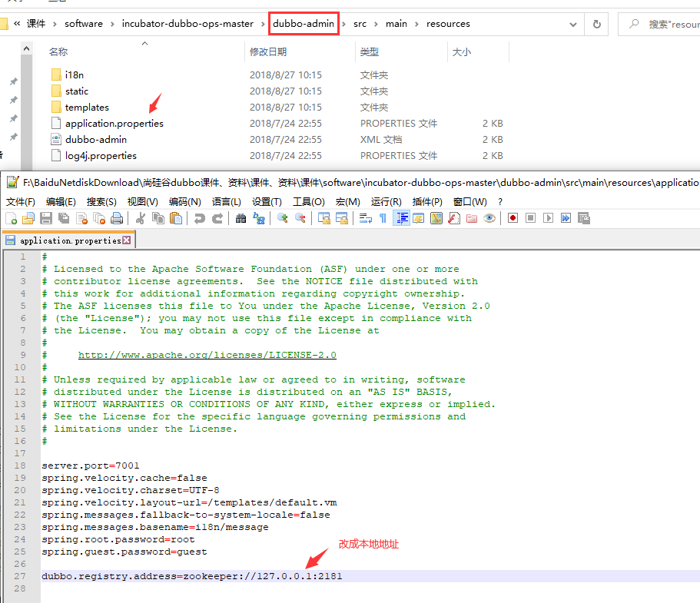Click Close document icon in toolbar
Screen dimensions: 700x603
[81, 218]
